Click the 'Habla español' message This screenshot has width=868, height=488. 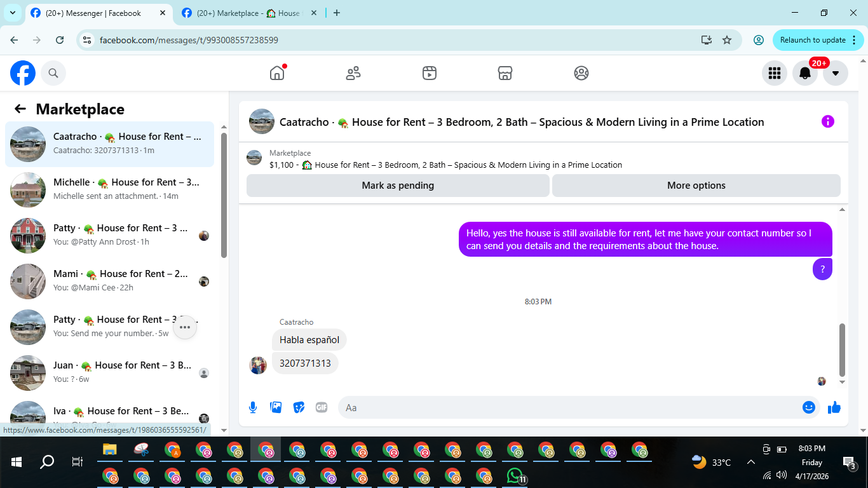coord(309,340)
